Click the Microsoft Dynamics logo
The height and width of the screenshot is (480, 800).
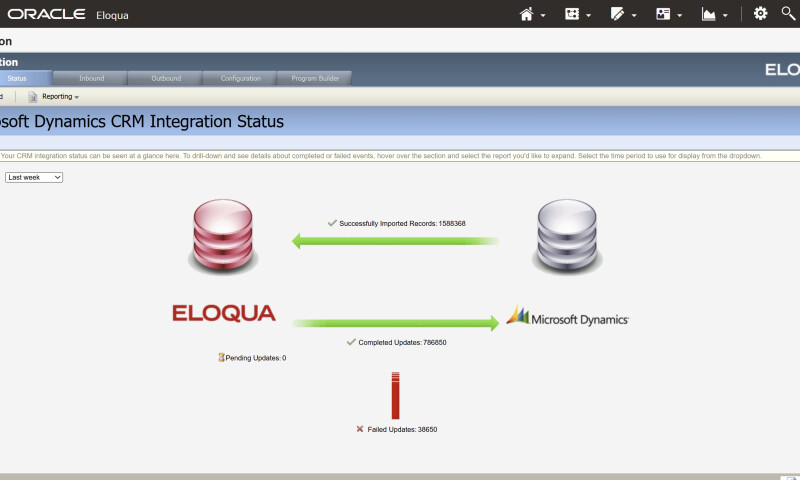tap(567, 316)
